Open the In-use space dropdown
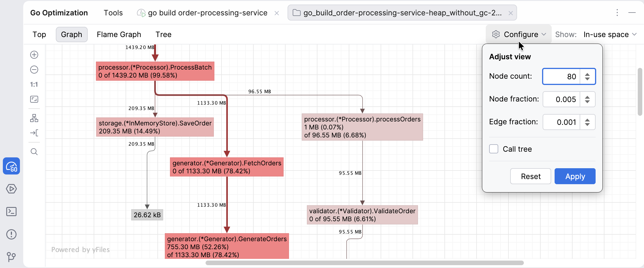Viewport: 644px width, 268px height. pyautogui.click(x=610, y=34)
